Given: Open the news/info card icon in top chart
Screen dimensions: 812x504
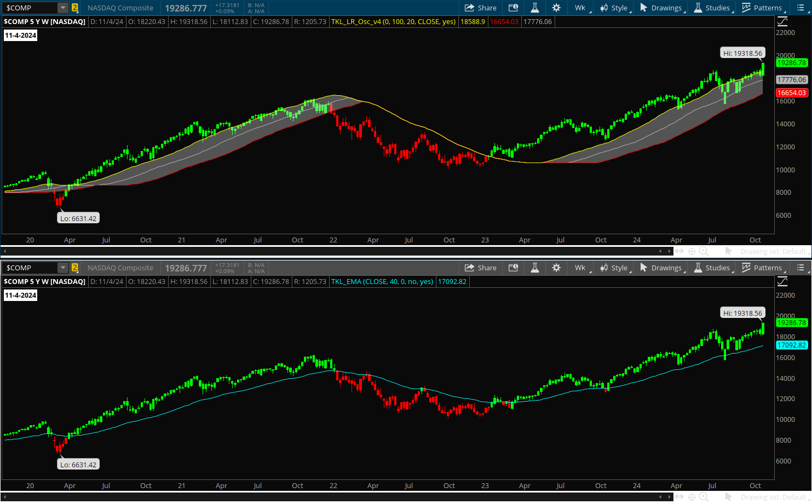Looking at the screenshot, I should (513, 8).
